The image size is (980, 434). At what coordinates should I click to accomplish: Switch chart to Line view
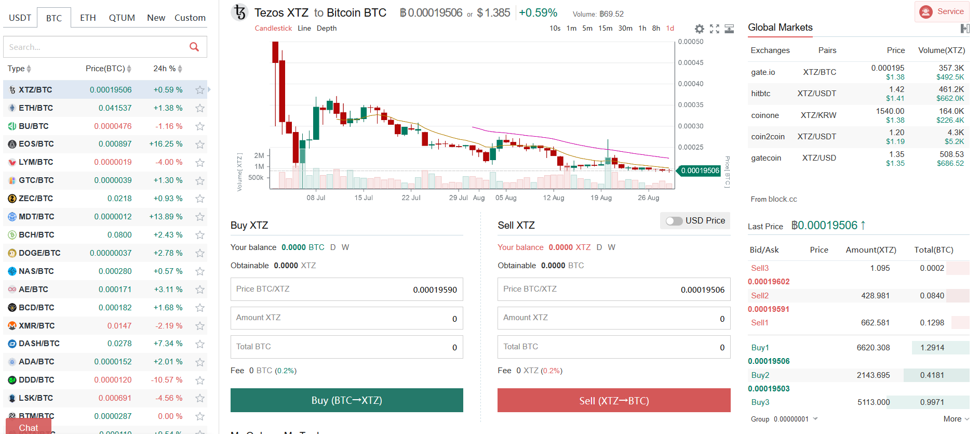[304, 29]
